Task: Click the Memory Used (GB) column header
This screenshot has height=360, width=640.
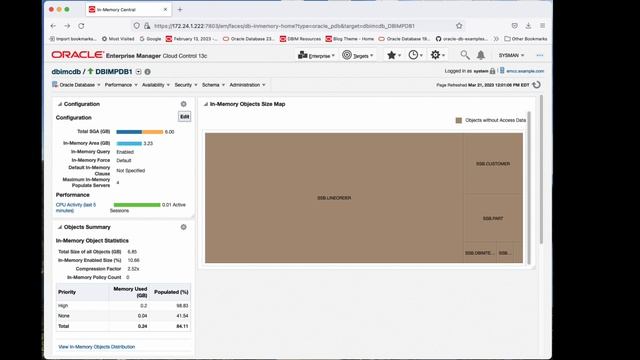Action: point(130,292)
